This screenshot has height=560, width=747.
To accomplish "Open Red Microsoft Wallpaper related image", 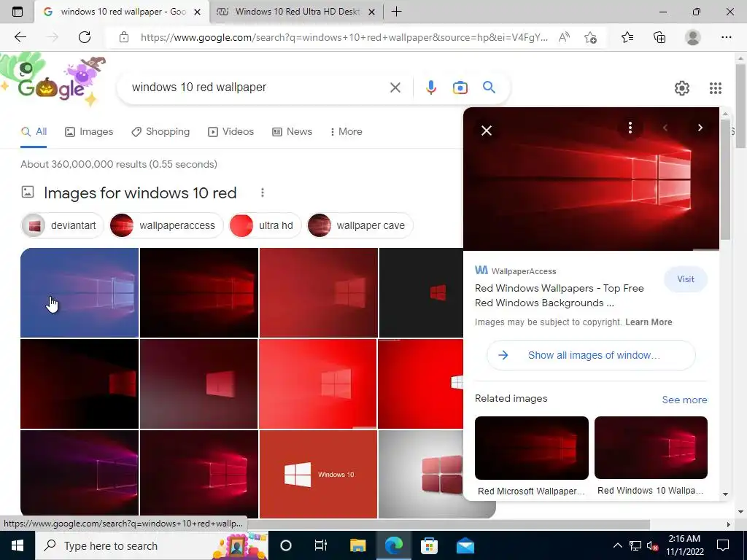I will [x=532, y=456].
